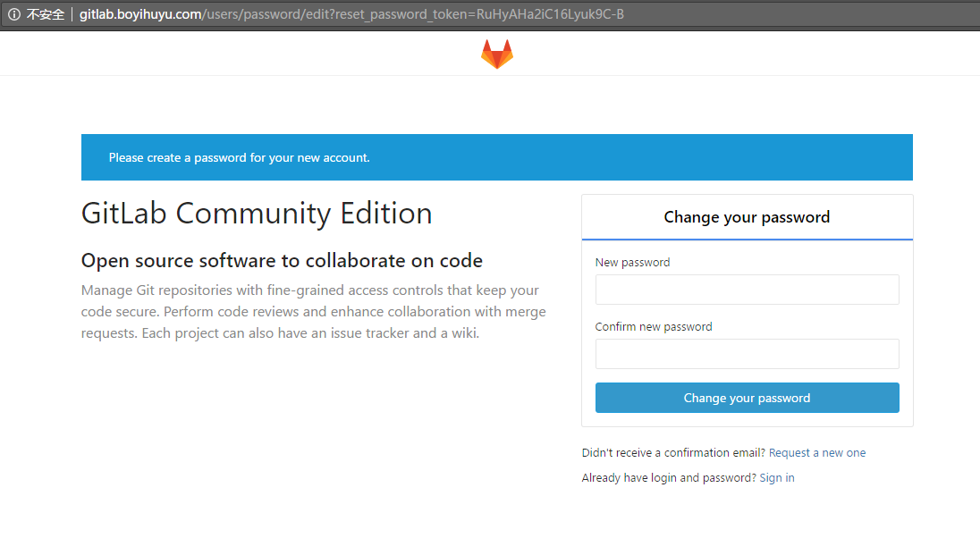This screenshot has height=555, width=980.
Task: Click the Confirm new password label
Action: 654,327
